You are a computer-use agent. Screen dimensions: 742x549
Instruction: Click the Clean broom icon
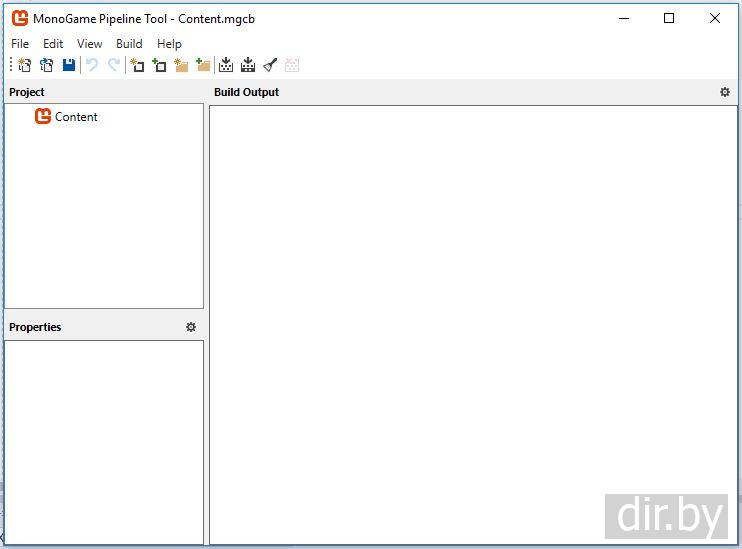[270, 65]
